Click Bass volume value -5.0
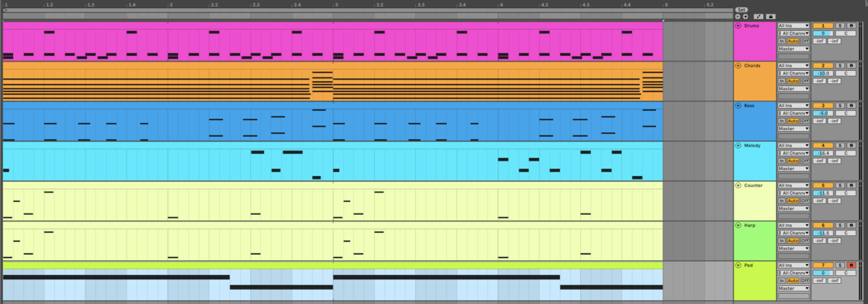Screen dimensions: 868x304 [823, 113]
